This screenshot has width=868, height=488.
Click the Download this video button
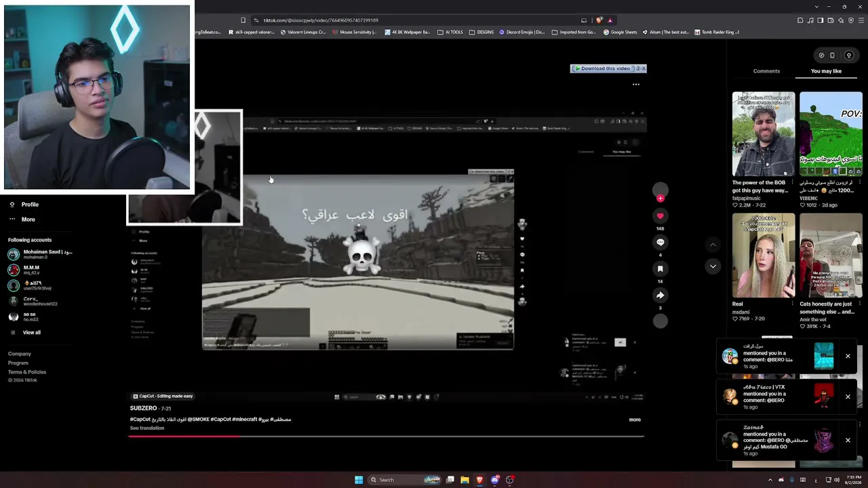(x=602, y=68)
